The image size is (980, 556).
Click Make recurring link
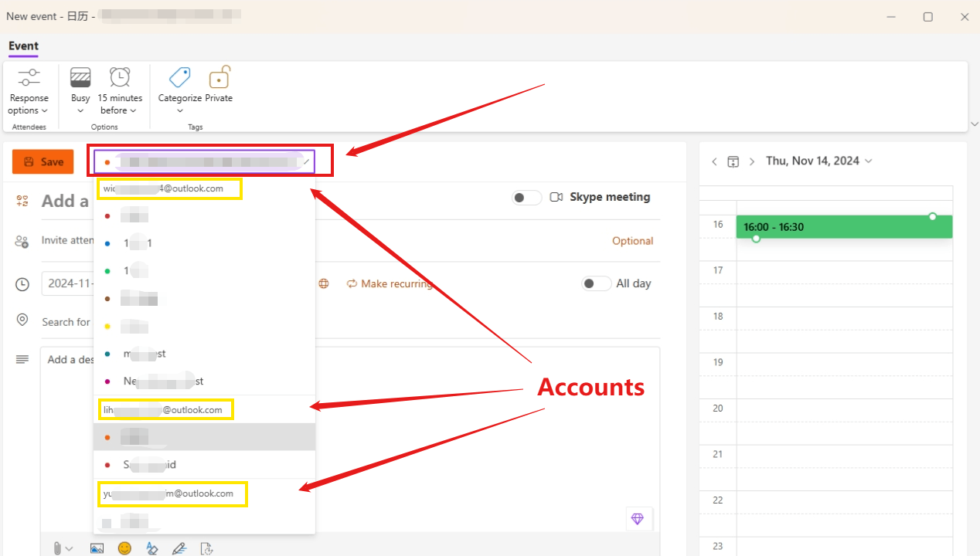click(390, 283)
